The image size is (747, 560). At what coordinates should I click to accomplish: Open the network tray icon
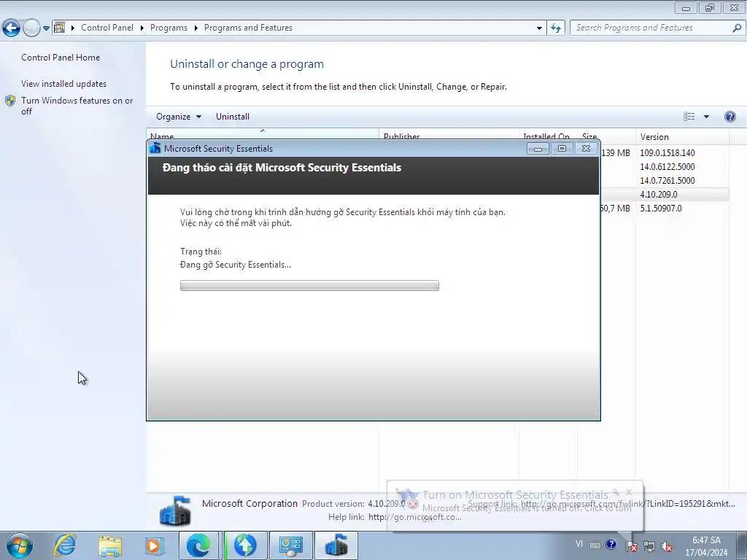pos(649,545)
